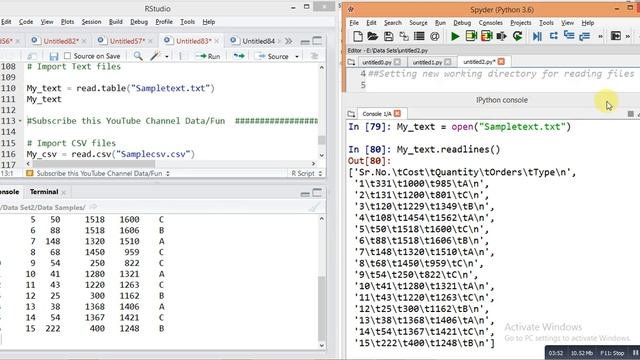Click Spyder debug step-return icon
640x360 pixels.
(x=584, y=36)
